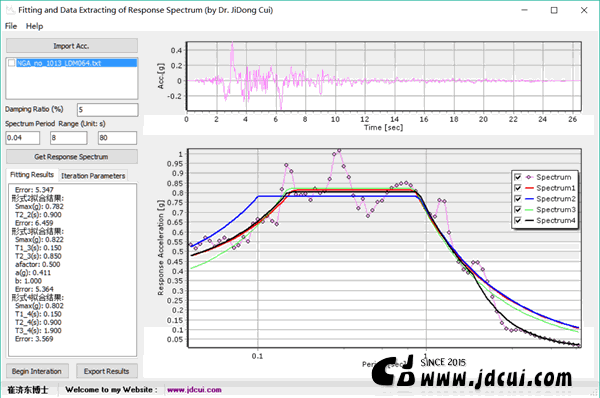Select the 'T3_4(s): 1.900' result line

click(x=38, y=331)
